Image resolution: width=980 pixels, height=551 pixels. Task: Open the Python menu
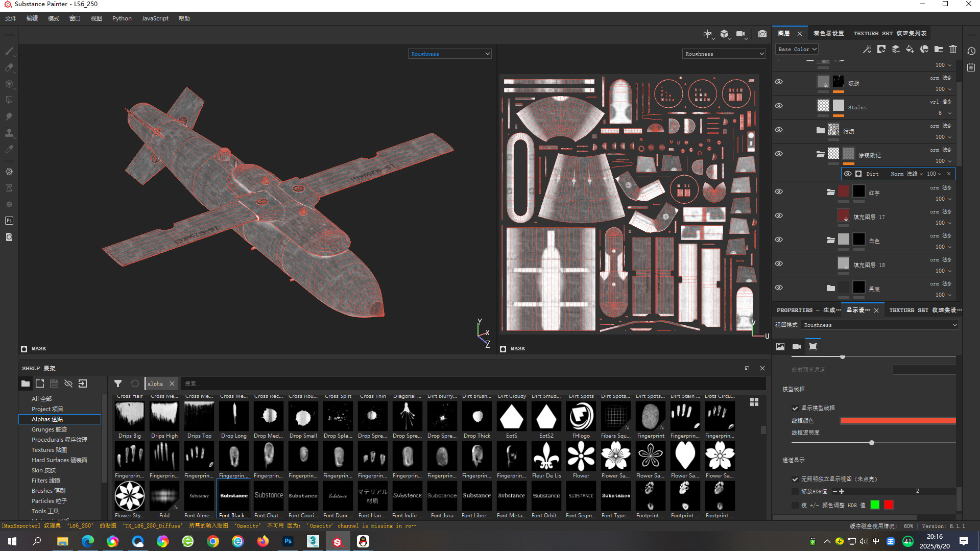[x=122, y=18]
